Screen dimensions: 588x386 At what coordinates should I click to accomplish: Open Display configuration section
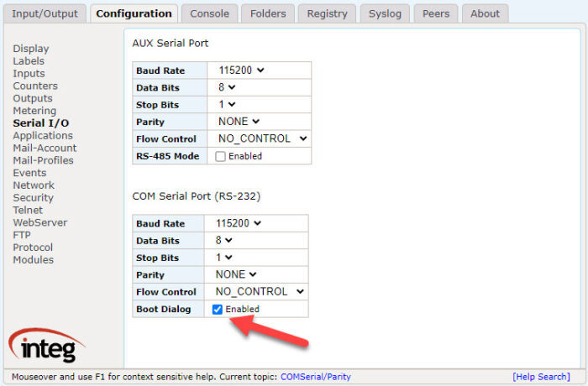coord(31,49)
